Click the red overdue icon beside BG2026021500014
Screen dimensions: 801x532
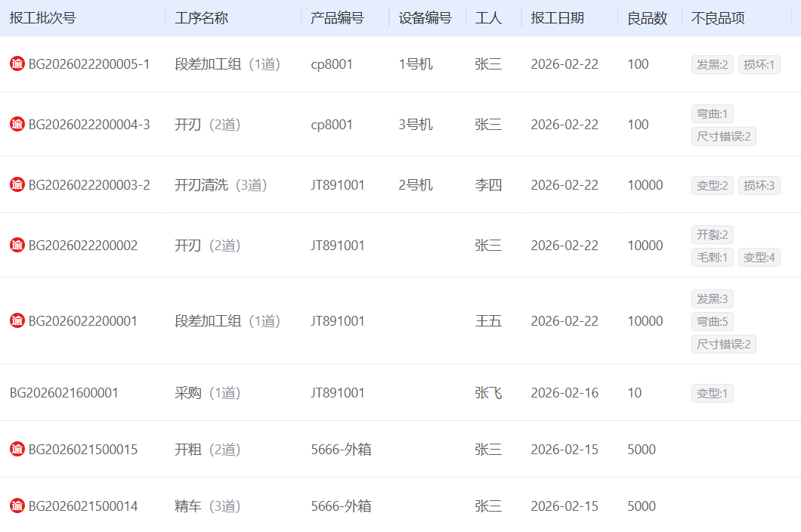coord(17,506)
